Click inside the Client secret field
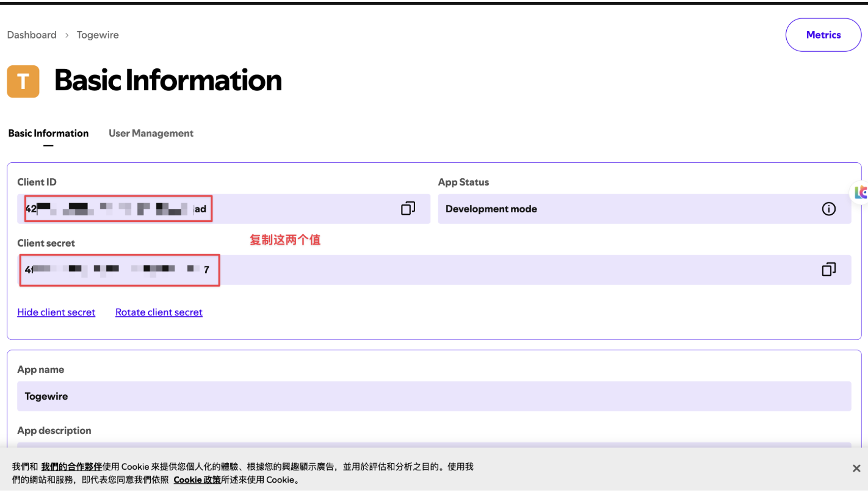This screenshot has width=868, height=493. pos(434,270)
